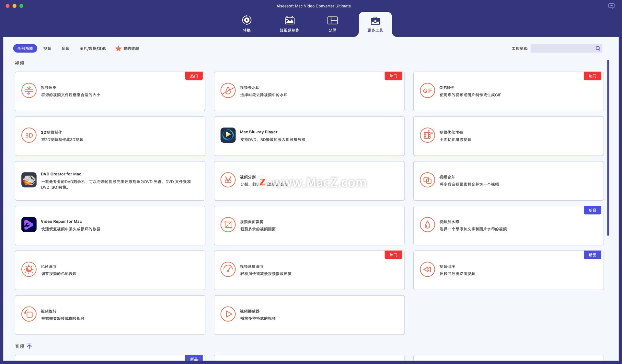The image size is (622, 364).
Task: Click 将2D视频制作成3D视频 description
Action: click(62, 139)
